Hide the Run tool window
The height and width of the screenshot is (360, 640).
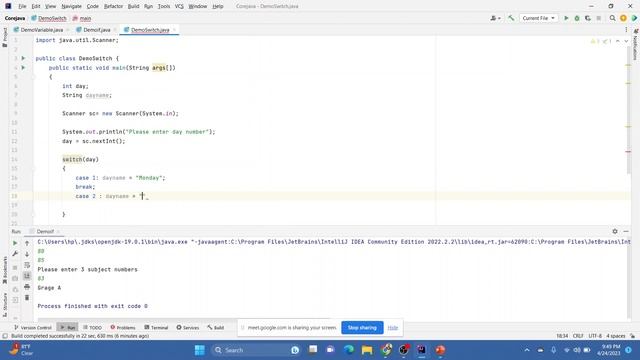626,231
